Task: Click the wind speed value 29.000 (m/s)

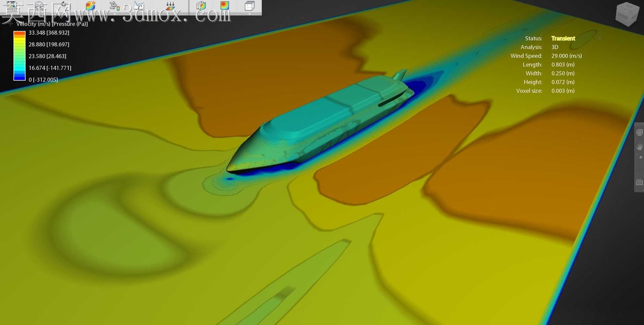Action: (567, 56)
